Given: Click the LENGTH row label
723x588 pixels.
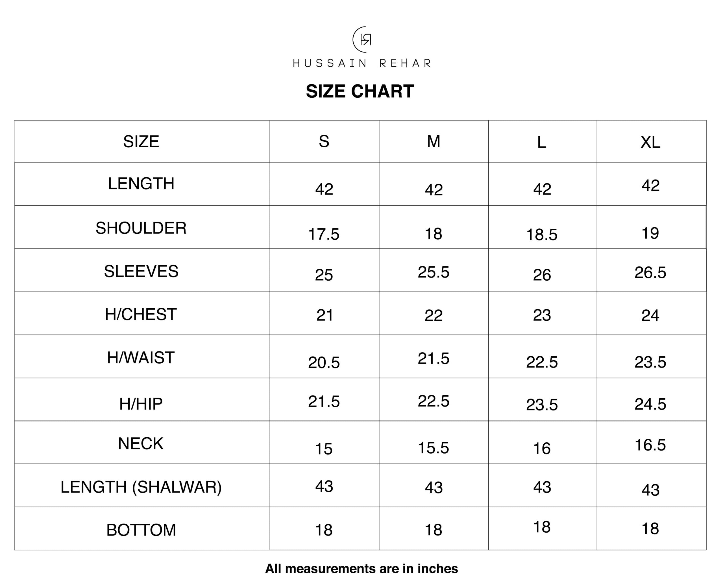Looking at the screenshot, I should click(x=141, y=183).
